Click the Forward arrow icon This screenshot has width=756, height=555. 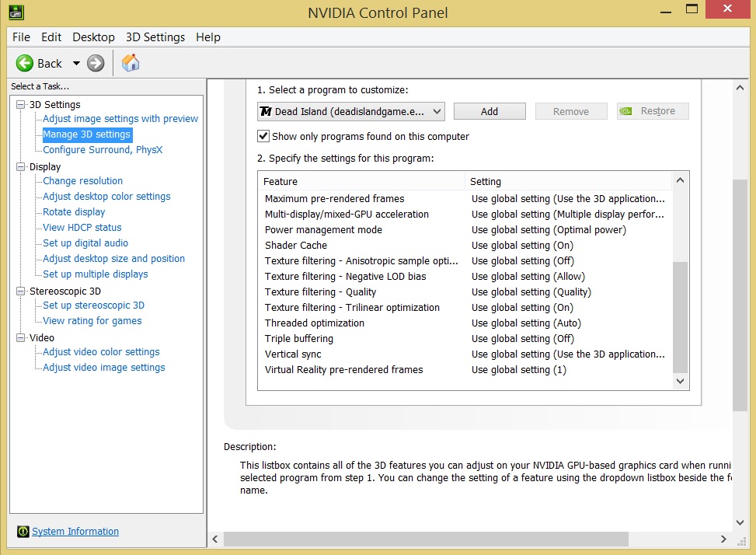(x=96, y=63)
